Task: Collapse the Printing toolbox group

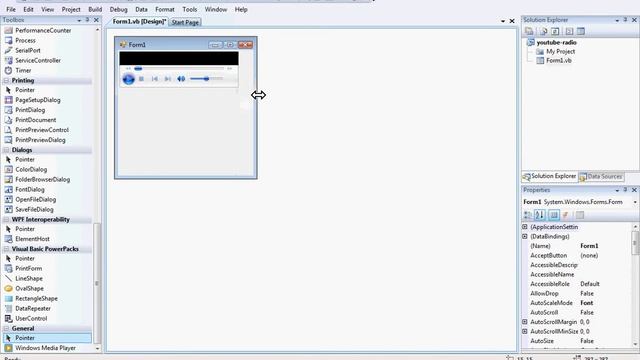Action: click(x=7, y=80)
